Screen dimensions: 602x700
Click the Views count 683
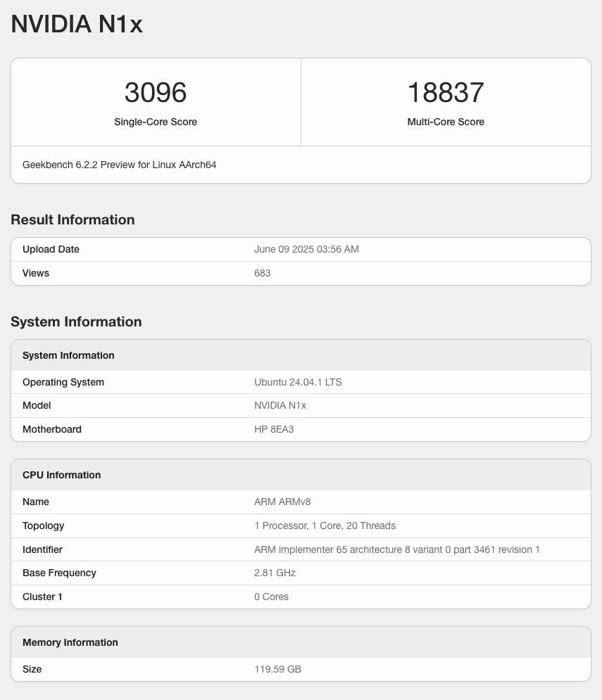click(262, 273)
